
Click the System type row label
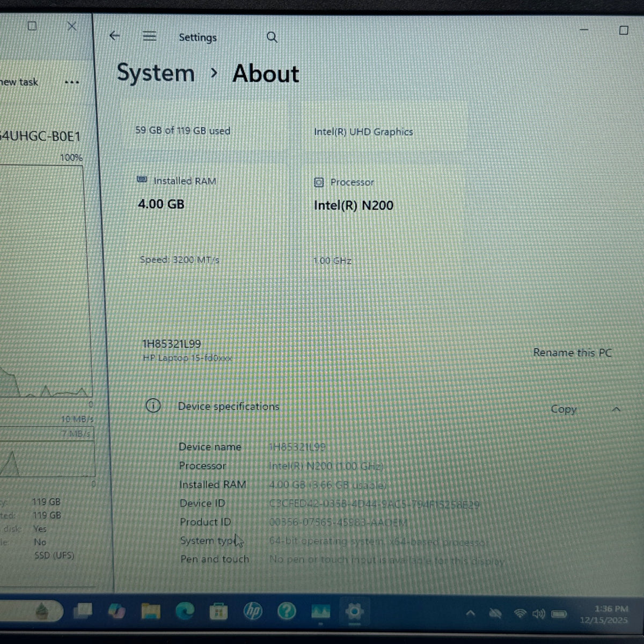(x=208, y=540)
